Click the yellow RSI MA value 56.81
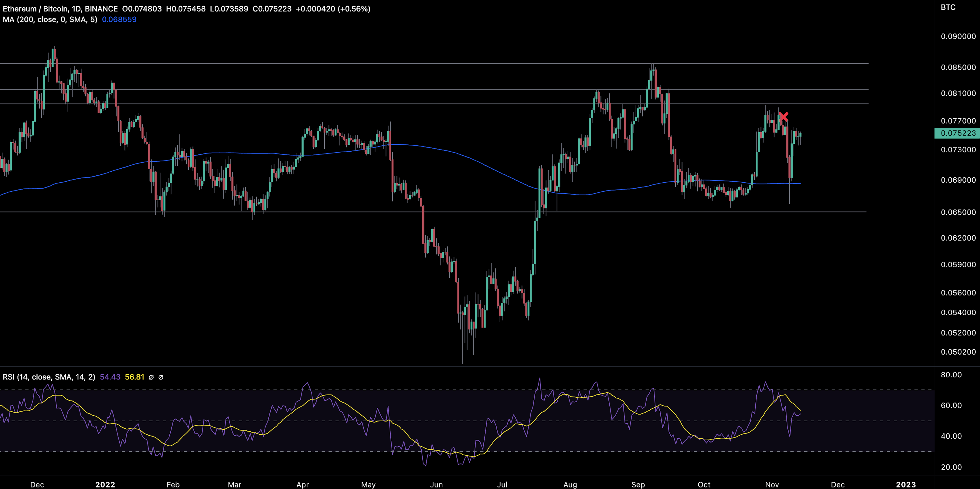Viewport: 980px width, 489px height. pyautogui.click(x=135, y=377)
